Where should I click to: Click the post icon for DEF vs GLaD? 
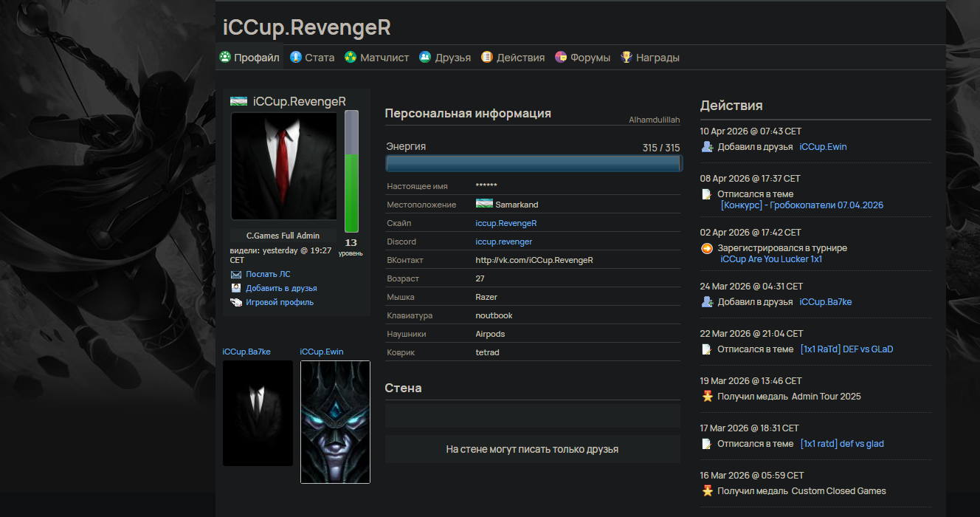(x=707, y=349)
